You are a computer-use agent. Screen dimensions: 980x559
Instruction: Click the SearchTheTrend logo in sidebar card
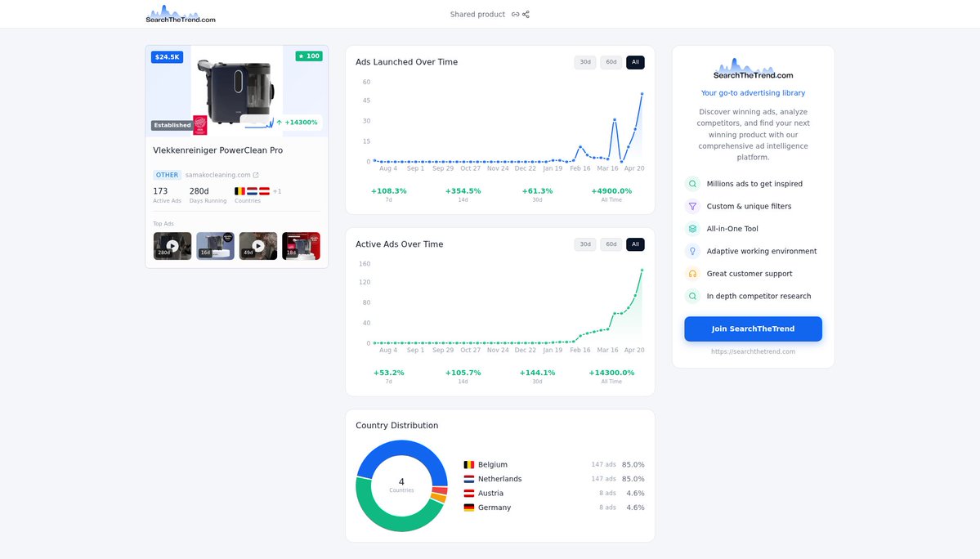pyautogui.click(x=753, y=69)
